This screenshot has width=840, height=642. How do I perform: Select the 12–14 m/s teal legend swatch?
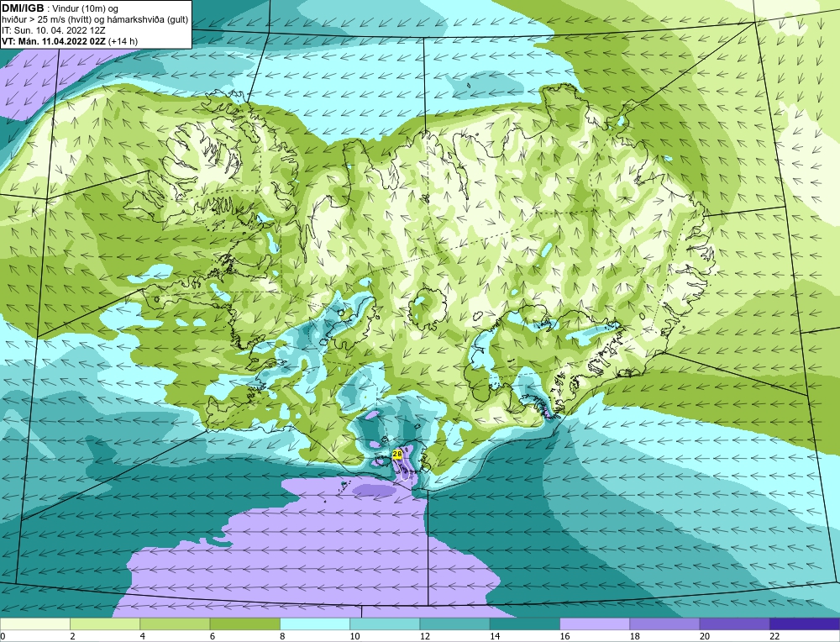coord(454,624)
